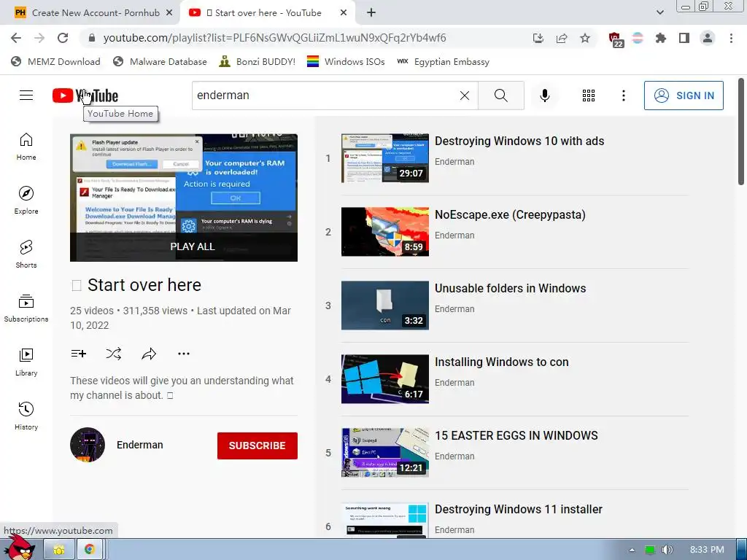Image resolution: width=747 pixels, height=560 pixels.
Task: Open Egyptian Embassy bookmark
Action: [x=443, y=61]
